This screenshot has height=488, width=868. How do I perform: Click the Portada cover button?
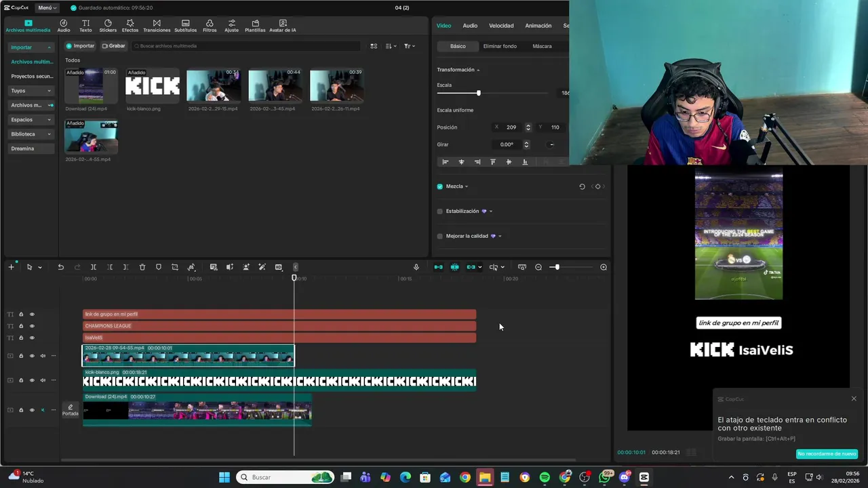(x=71, y=410)
